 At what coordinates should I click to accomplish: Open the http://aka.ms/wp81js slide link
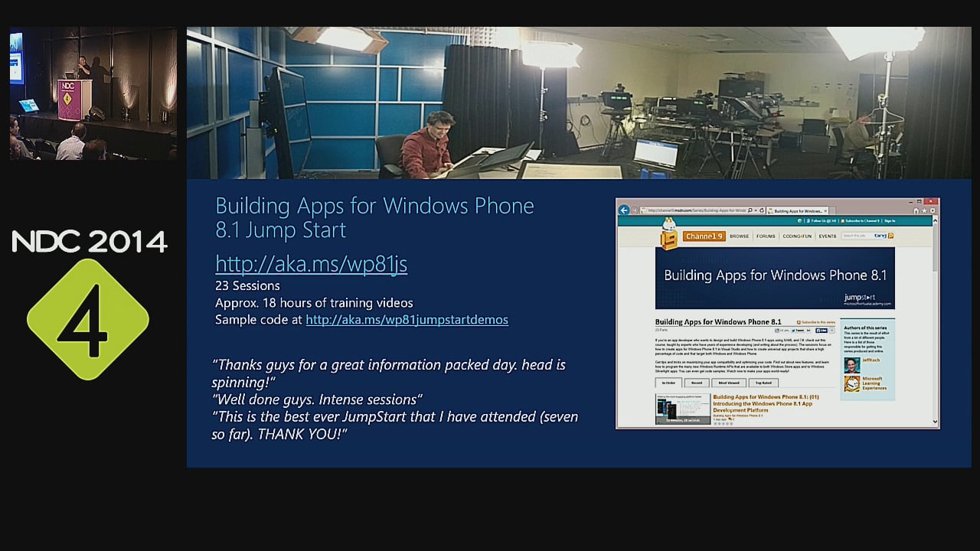point(311,263)
